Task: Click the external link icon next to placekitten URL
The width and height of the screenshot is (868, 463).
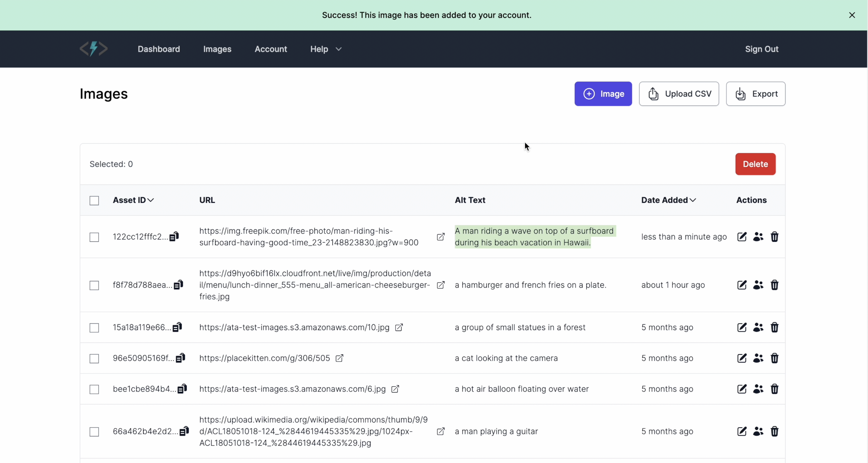Action: pos(339,358)
